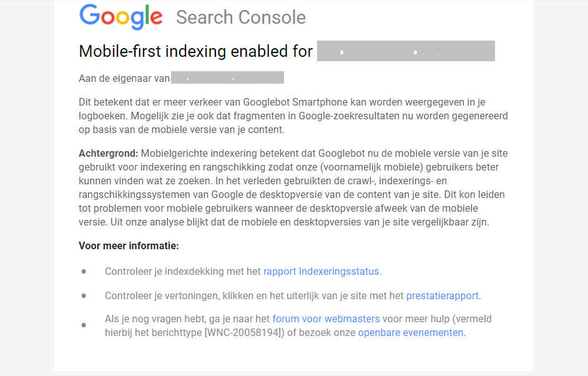Click the 'Controleer je vertoningen, klikken' text
588x376 pixels.
(187, 295)
